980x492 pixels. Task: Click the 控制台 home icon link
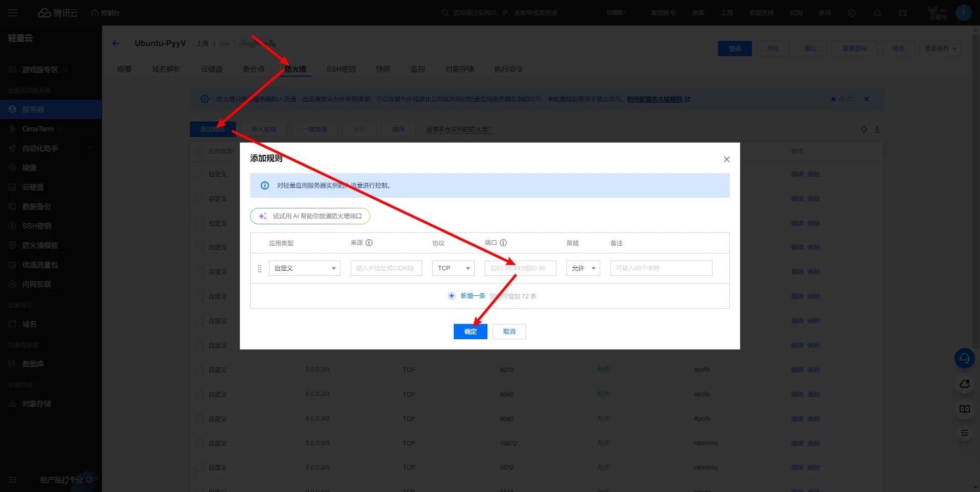[105, 13]
